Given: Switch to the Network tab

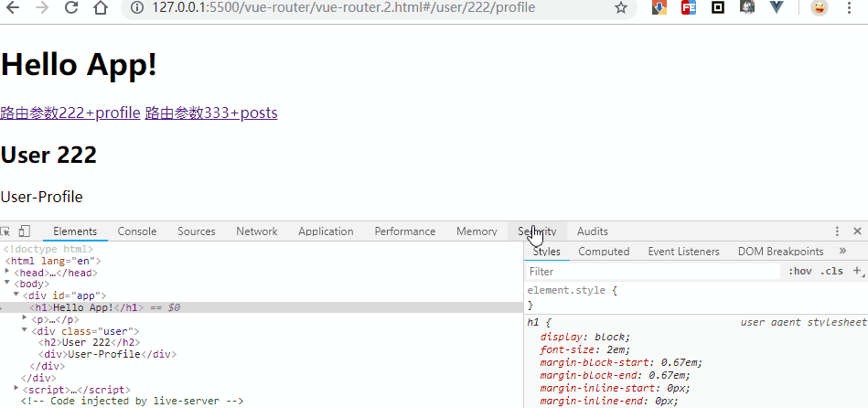Looking at the screenshot, I should (257, 231).
